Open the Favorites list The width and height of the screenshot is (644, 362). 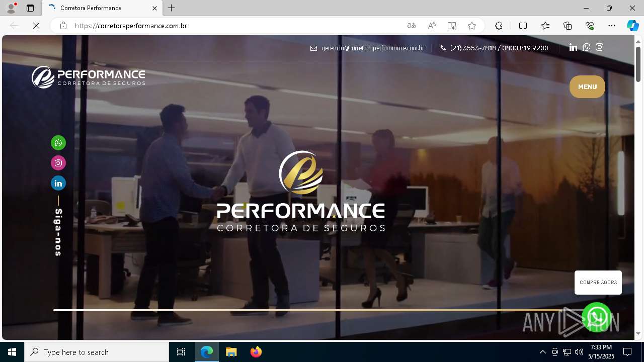coord(545,26)
